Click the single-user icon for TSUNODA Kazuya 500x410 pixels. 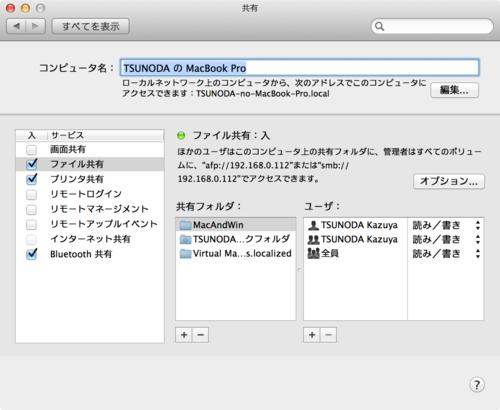[313, 225]
